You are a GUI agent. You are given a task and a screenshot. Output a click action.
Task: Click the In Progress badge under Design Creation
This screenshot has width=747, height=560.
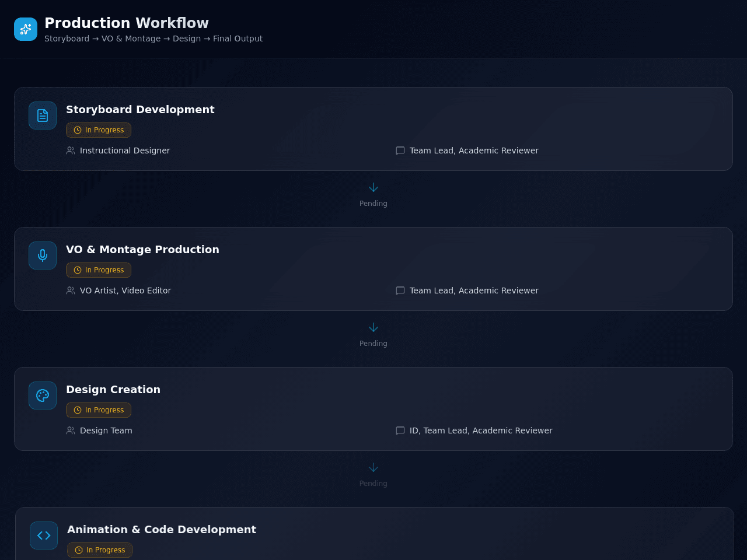tap(99, 410)
